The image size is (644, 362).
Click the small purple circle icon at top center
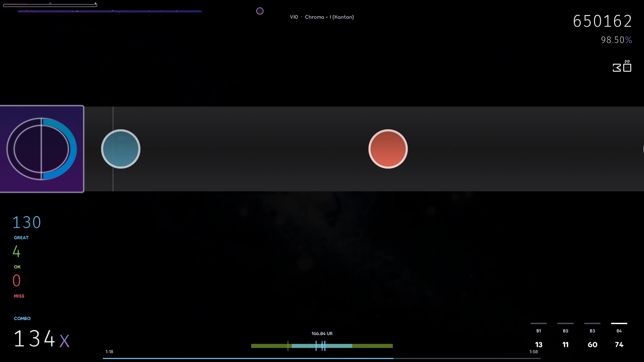[260, 11]
